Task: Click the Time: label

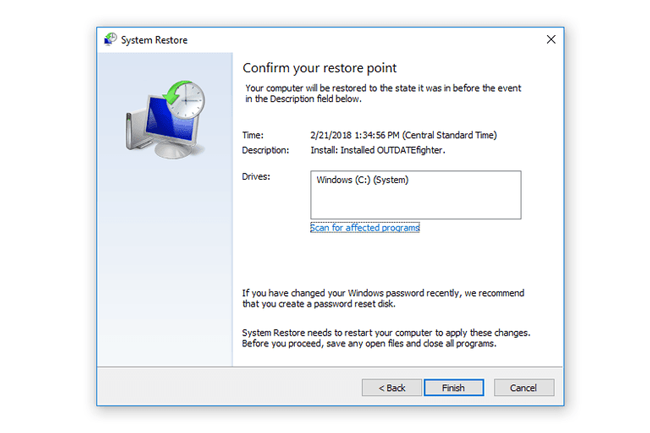Action: 253,135
